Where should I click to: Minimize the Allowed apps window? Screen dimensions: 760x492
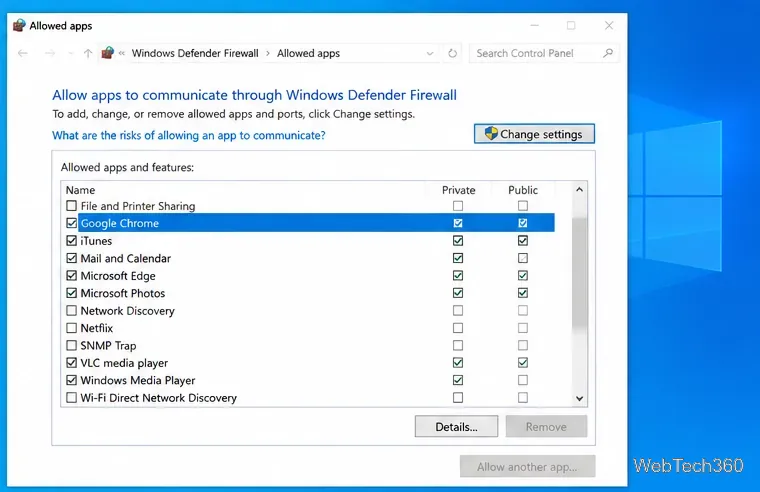[534, 25]
